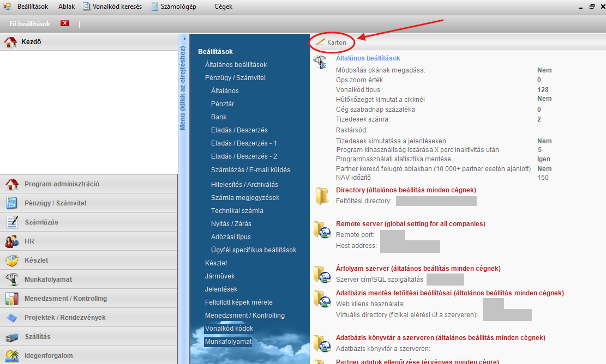This screenshot has height=364, width=606.
Task: Collapse the menu panel using side arrow
Action: [x=184, y=39]
